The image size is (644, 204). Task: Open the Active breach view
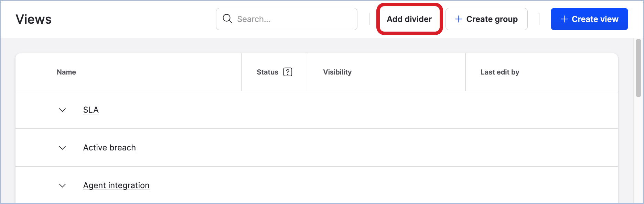point(109,147)
